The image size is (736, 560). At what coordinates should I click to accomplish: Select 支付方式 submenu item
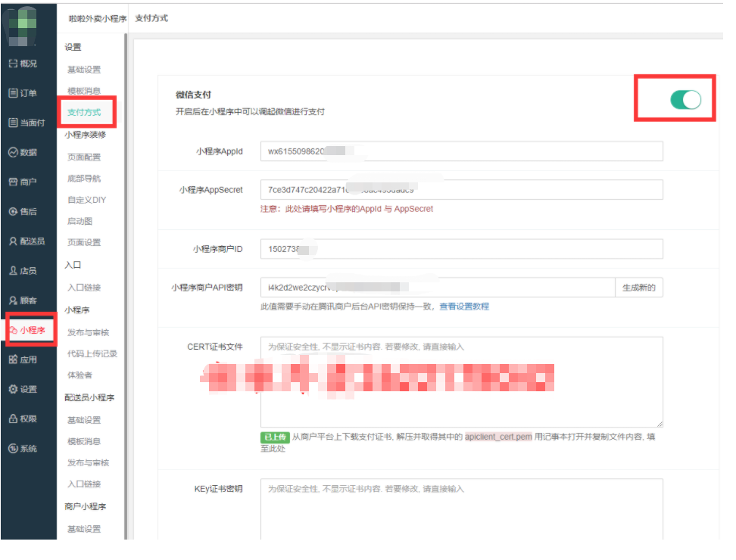tap(84, 113)
